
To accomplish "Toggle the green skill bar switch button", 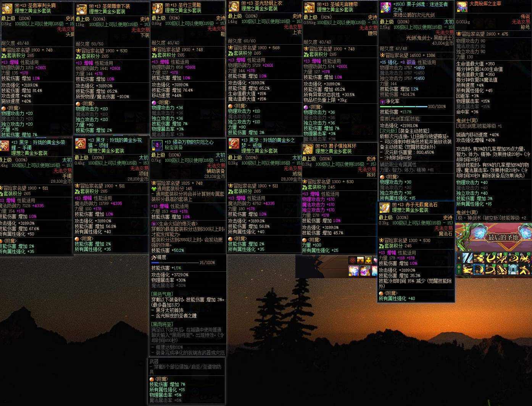I will [x=459, y=269].
